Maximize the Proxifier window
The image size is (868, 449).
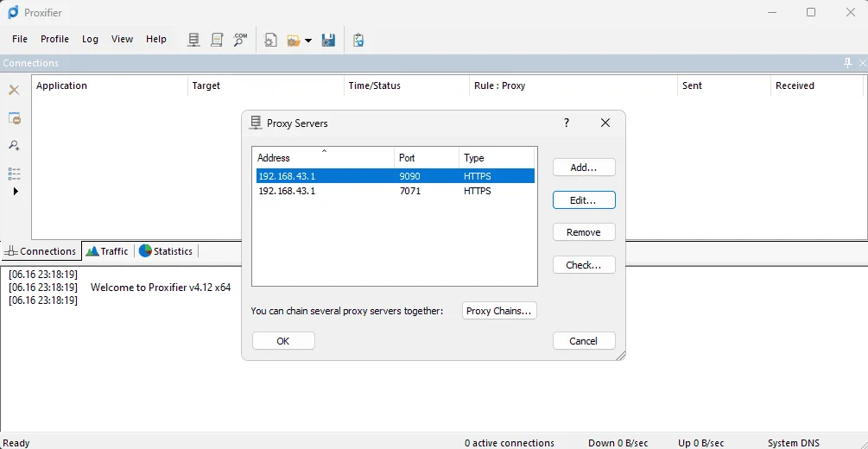(811, 12)
